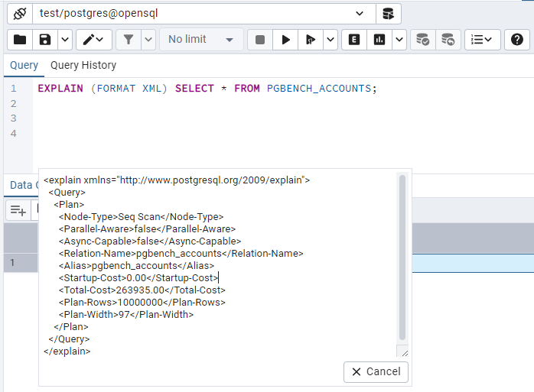Stop the running query
The image size is (534, 392).
(x=260, y=40)
